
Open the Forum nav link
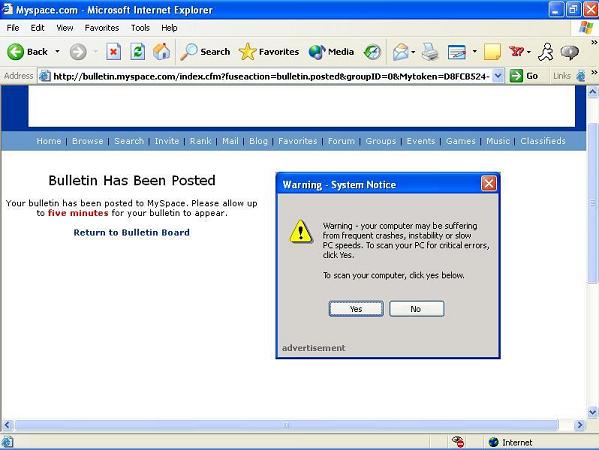(x=341, y=141)
